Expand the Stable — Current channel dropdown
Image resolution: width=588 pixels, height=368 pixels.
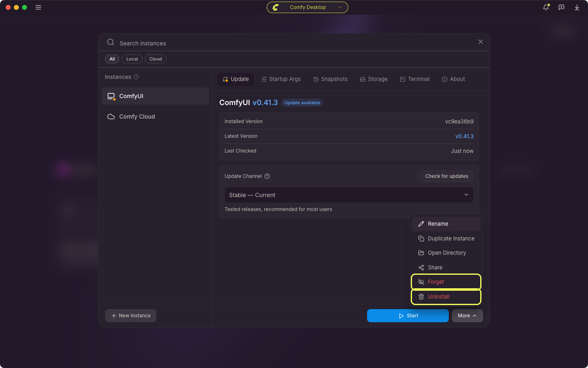[x=349, y=195]
